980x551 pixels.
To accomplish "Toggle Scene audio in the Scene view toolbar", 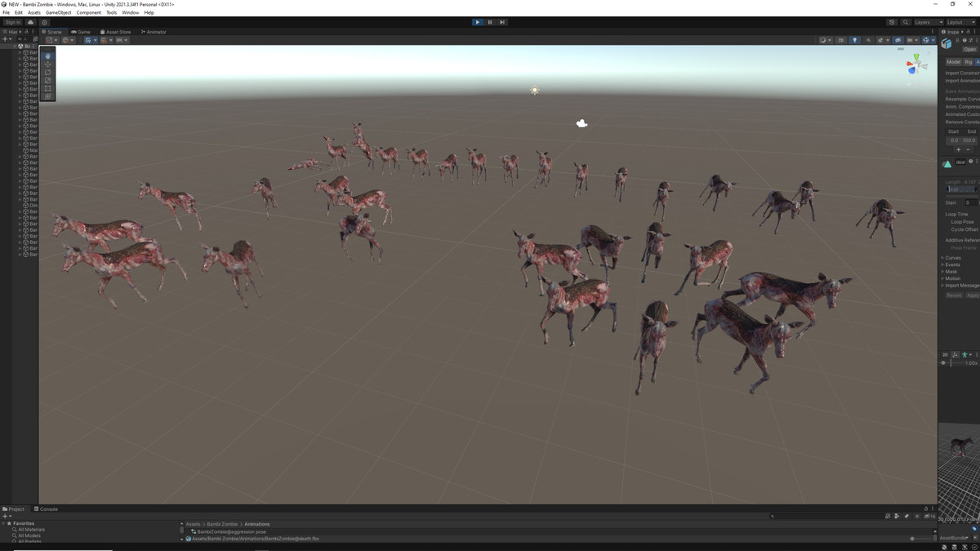I will tap(868, 40).
